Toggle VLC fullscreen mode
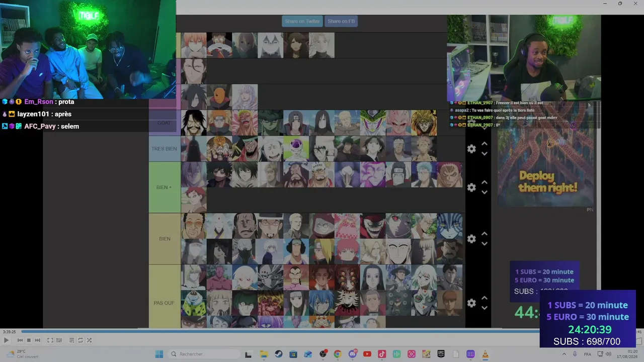Image resolution: width=644 pixels, height=362 pixels. (x=50, y=340)
